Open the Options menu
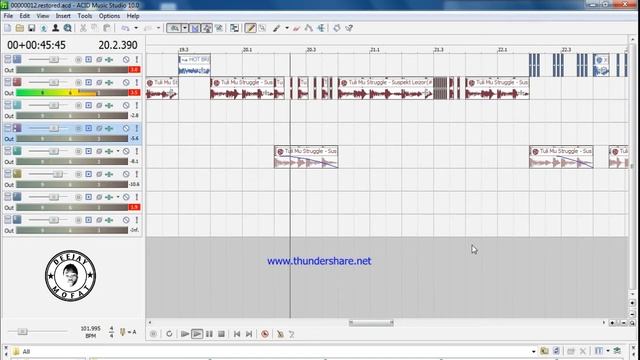The width and height of the screenshot is (640, 360). tap(109, 16)
